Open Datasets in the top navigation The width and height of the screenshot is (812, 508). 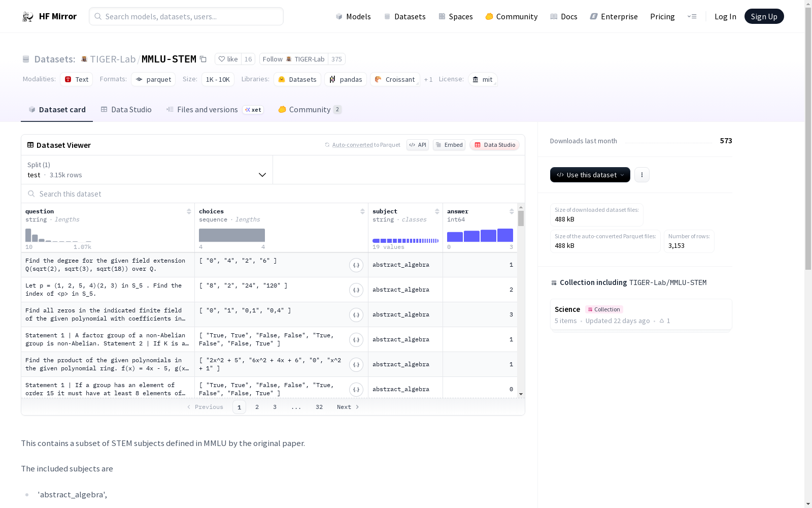(x=404, y=16)
